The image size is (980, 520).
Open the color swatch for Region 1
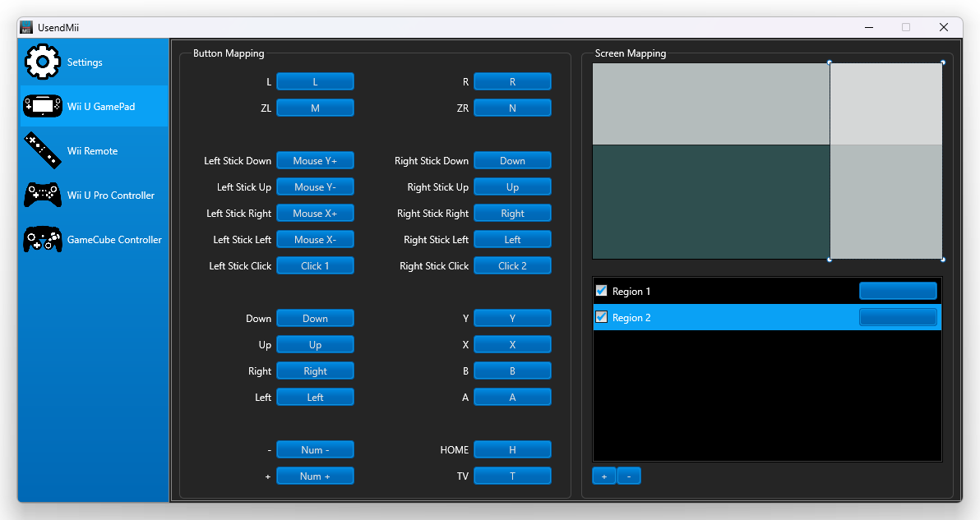pos(898,291)
